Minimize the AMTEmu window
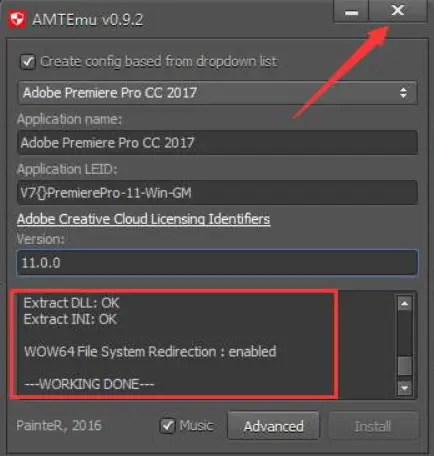The image size is (434, 456). pos(351,11)
